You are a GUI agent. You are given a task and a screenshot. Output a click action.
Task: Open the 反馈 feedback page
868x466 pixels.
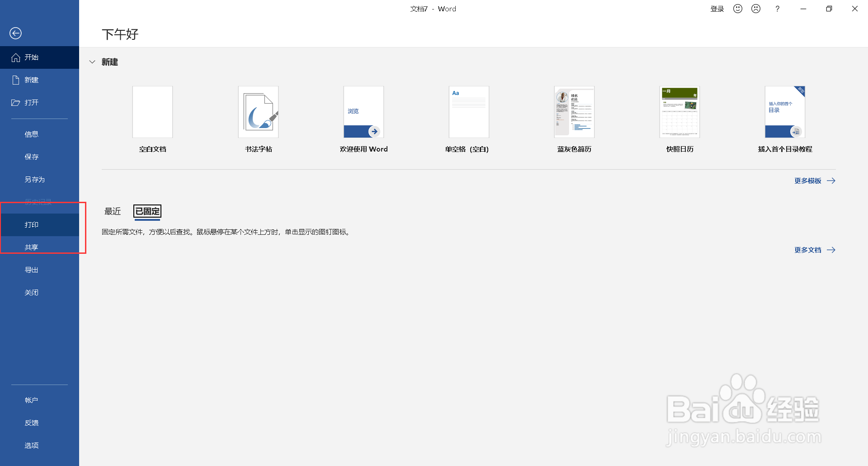tap(39, 423)
